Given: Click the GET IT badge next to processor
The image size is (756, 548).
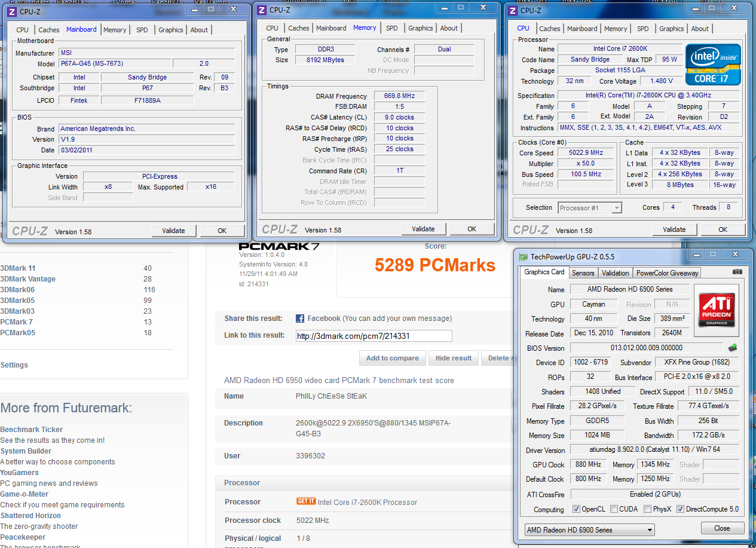Looking at the screenshot, I should [305, 501].
